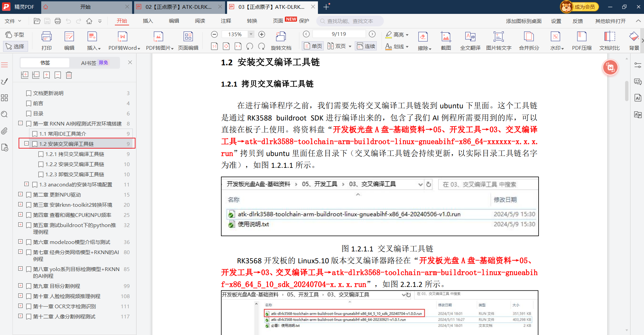
Task: Click the zoom out minus icon
Action: (x=214, y=34)
